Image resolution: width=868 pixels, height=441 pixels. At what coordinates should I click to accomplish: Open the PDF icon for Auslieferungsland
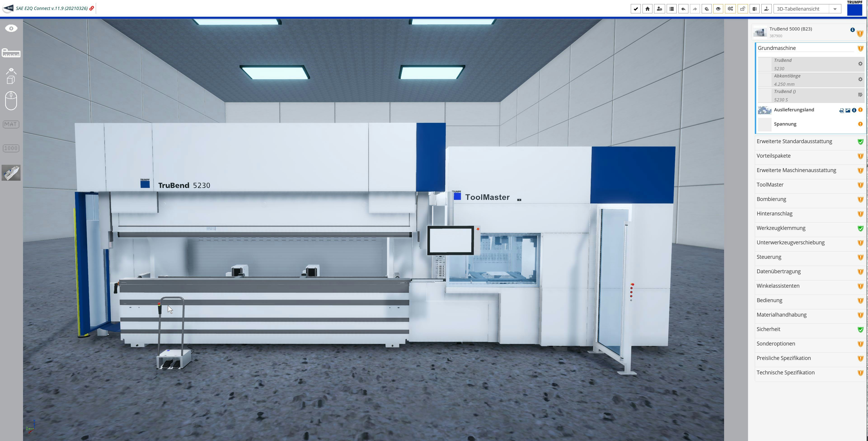841,110
